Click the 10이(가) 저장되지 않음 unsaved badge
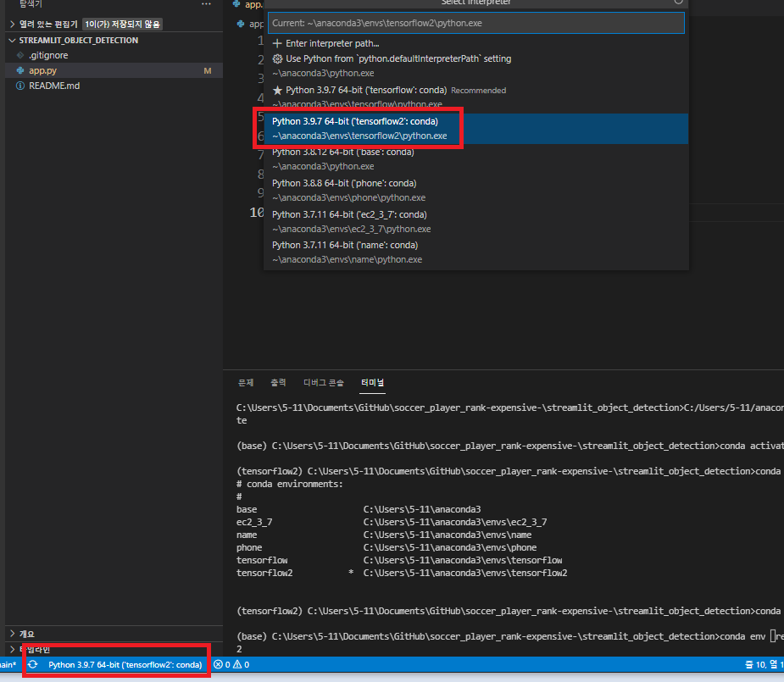 point(123,24)
